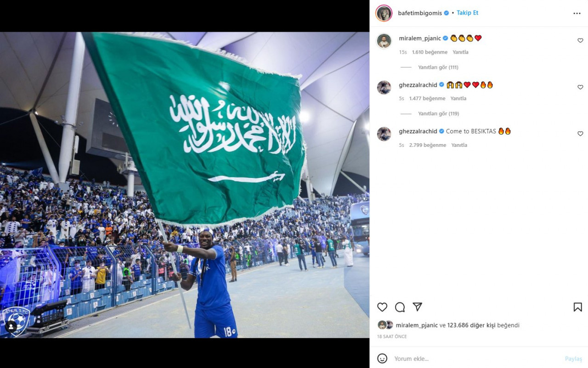Expand "Yanıtları gör (111)" replies
This screenshot has height=368, width=588.
[x=438, y=67]
